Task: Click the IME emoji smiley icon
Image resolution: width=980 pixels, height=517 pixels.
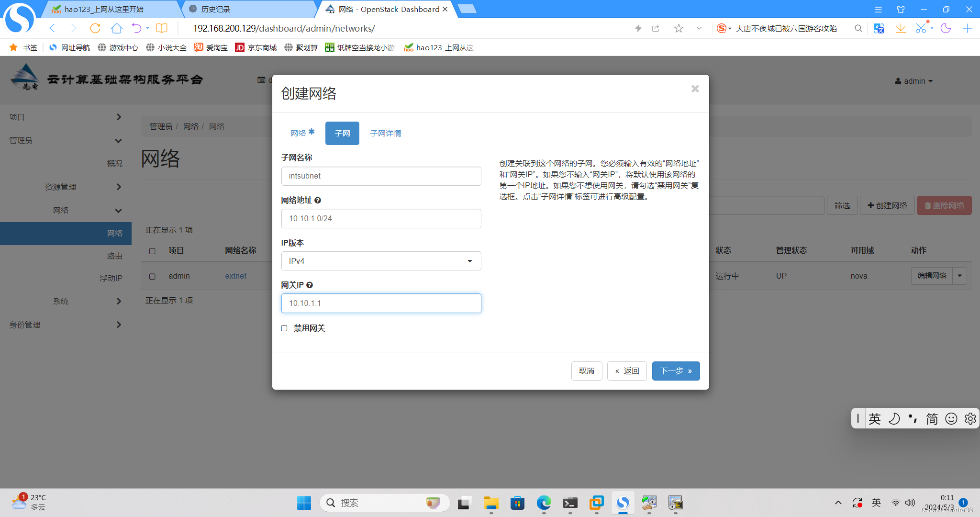Action: [x=951, y=418]
